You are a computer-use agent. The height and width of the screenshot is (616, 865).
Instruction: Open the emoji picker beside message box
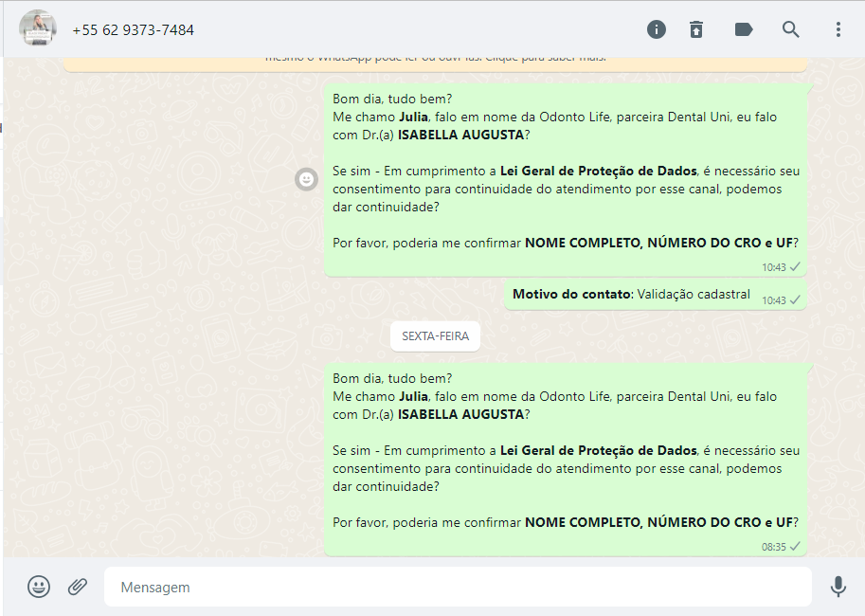[39, 587]
